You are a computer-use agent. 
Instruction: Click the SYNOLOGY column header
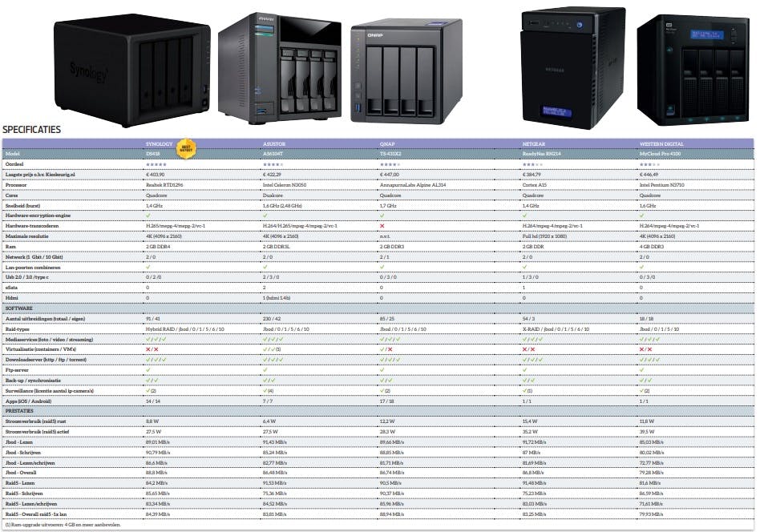click(x=159, y=144)
